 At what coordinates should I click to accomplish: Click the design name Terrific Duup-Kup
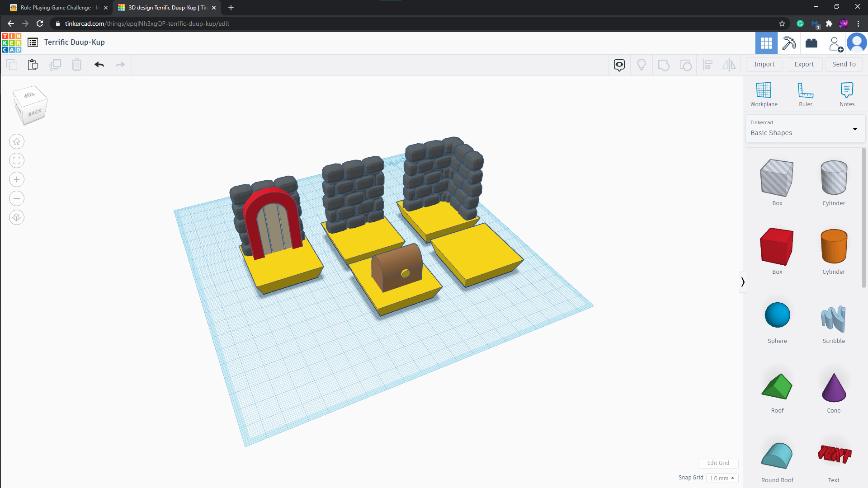tap(75, 42)
